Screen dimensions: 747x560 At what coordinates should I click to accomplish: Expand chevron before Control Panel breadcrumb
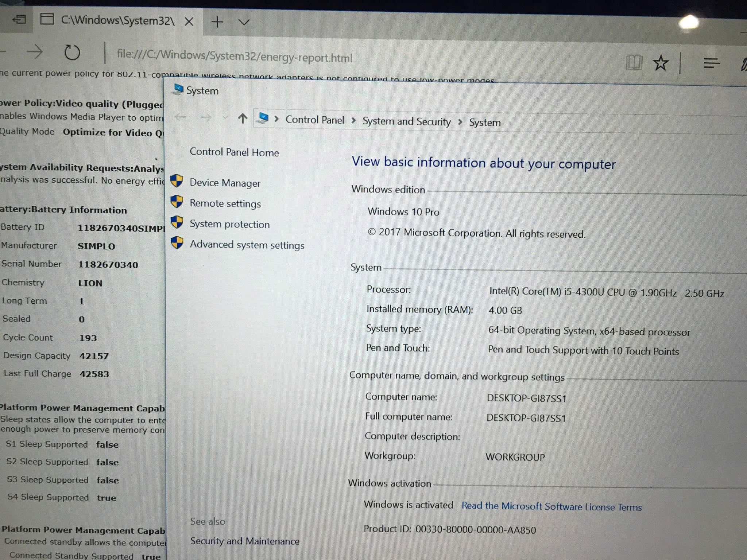click(277, 119)
